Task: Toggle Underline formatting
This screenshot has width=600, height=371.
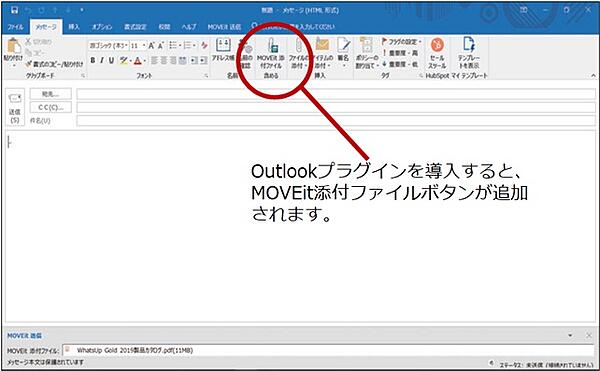Action: point(111,60)
